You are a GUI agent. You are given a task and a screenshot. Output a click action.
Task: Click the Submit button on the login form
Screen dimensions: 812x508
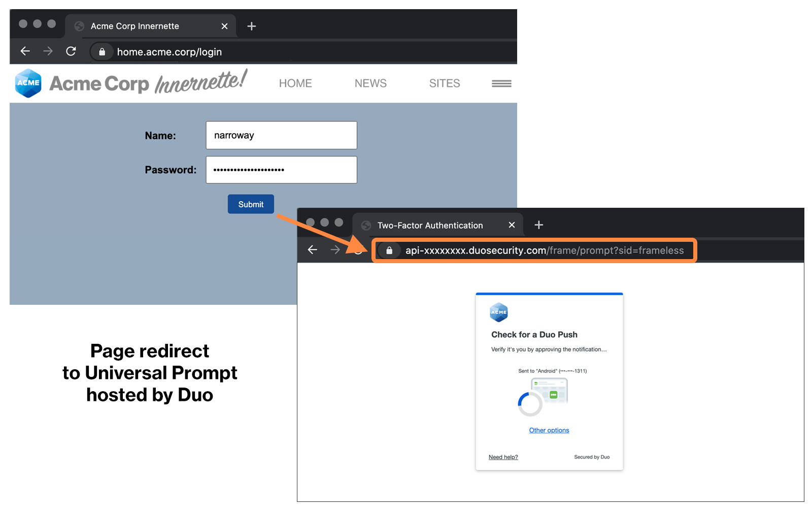tap(251, 204)
